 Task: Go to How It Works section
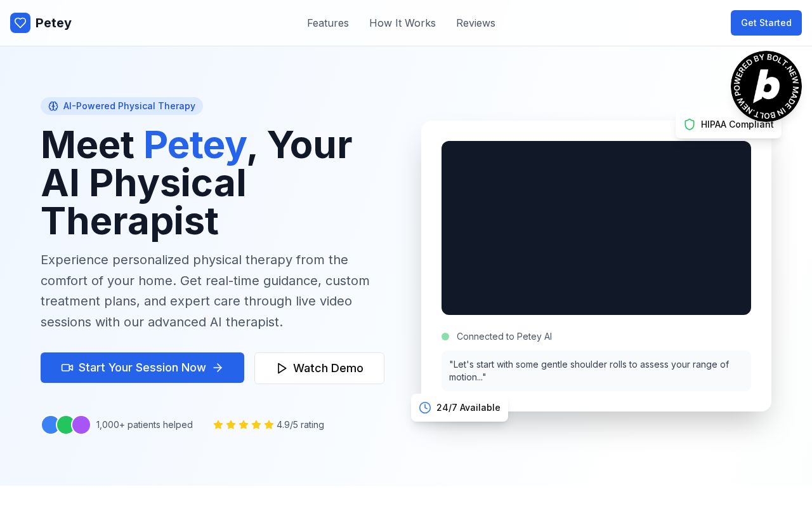coord(402,23)
